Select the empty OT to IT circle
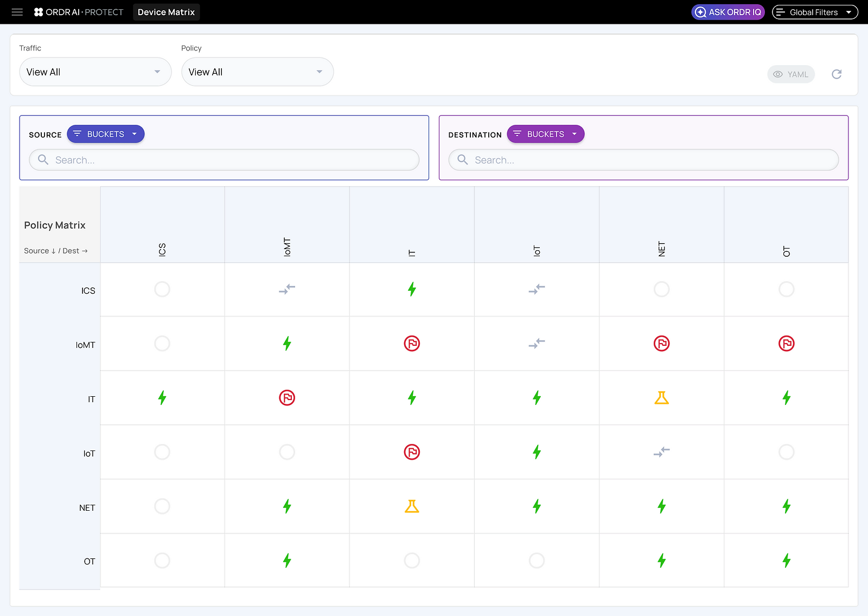Viewport: 868px width, 616px height. tap(412, 561)
